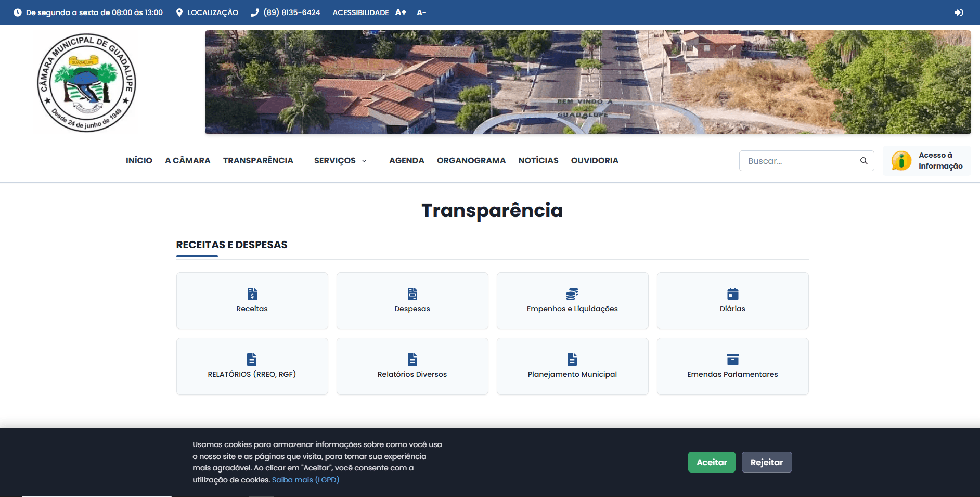
Task: Click the Localização link in top bar
Action: pos(207,12)
